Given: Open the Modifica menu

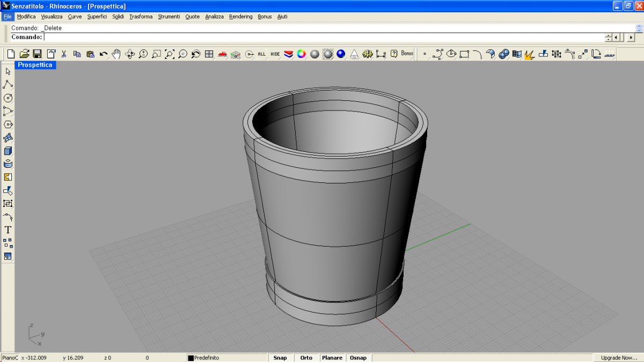Looking at the screenshot, I should click(x=26, y=17).
